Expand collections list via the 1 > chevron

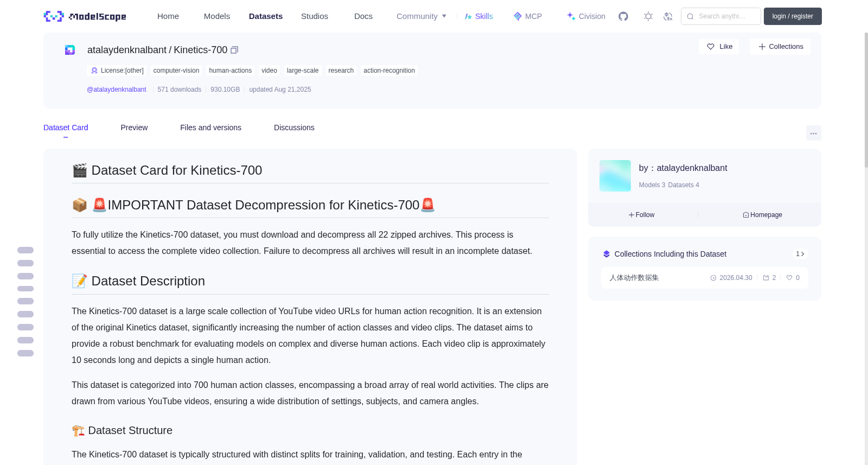click(800, 254)
